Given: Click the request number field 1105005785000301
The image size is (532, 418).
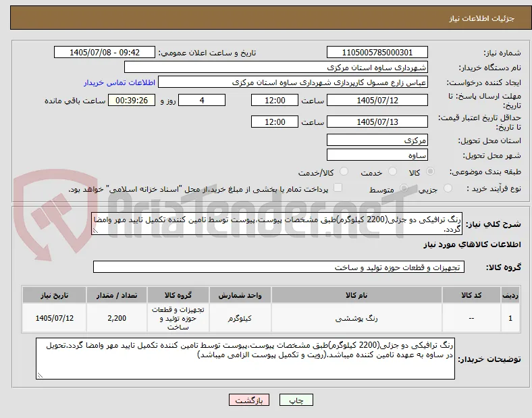Looking at the screenshot, I should pyautogui.click(x=377, y=53).
